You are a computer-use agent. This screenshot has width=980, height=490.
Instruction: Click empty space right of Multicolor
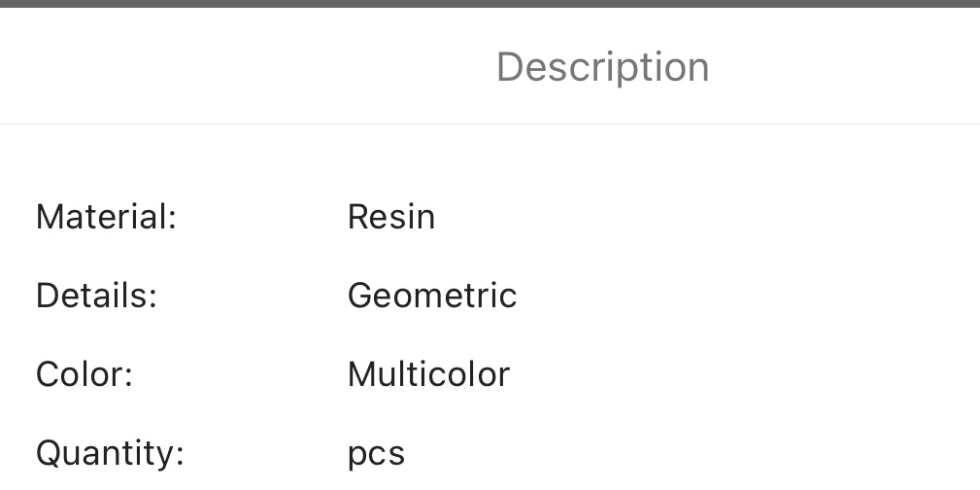(x=745, y=374)
